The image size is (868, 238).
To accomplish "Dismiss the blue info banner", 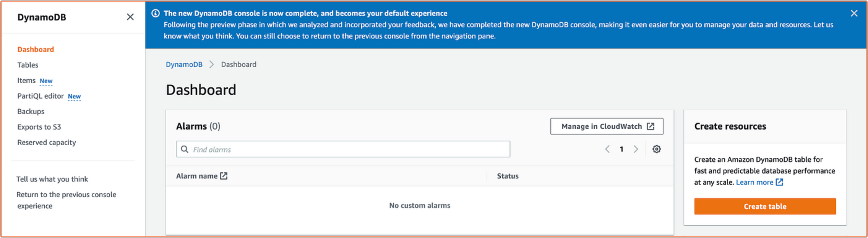I will [854, 13].
